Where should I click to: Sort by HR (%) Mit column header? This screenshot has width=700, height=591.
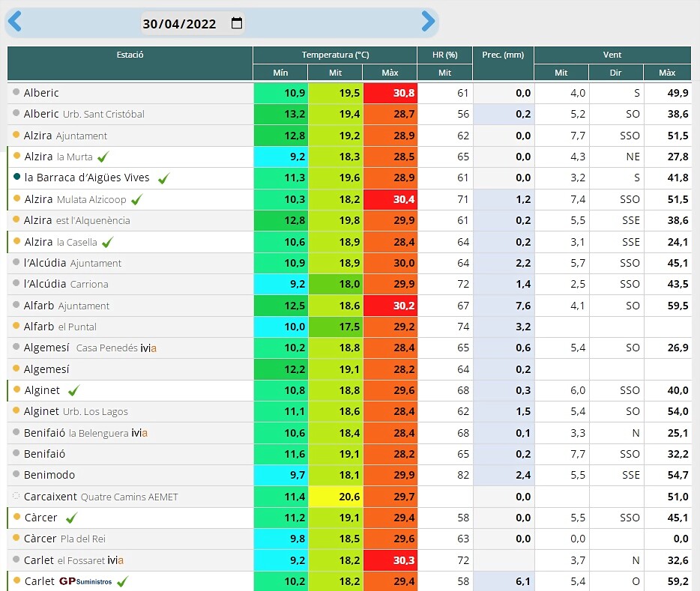pos(444,72)
